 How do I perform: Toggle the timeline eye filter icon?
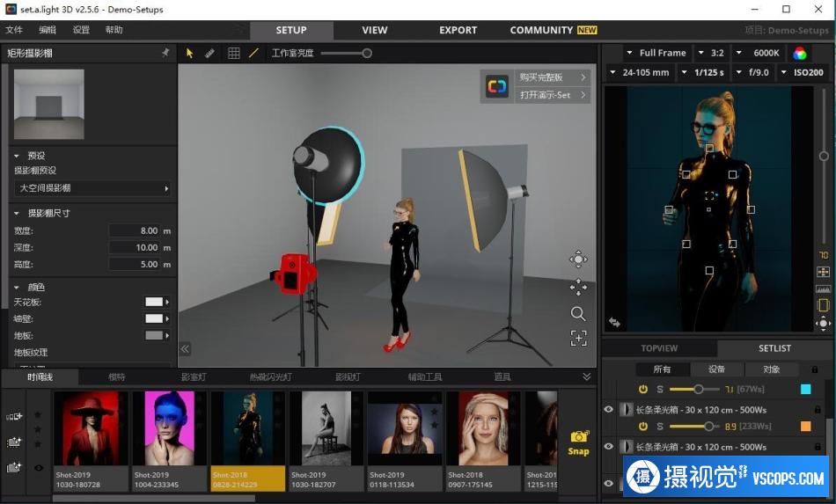tap(39, 468)
